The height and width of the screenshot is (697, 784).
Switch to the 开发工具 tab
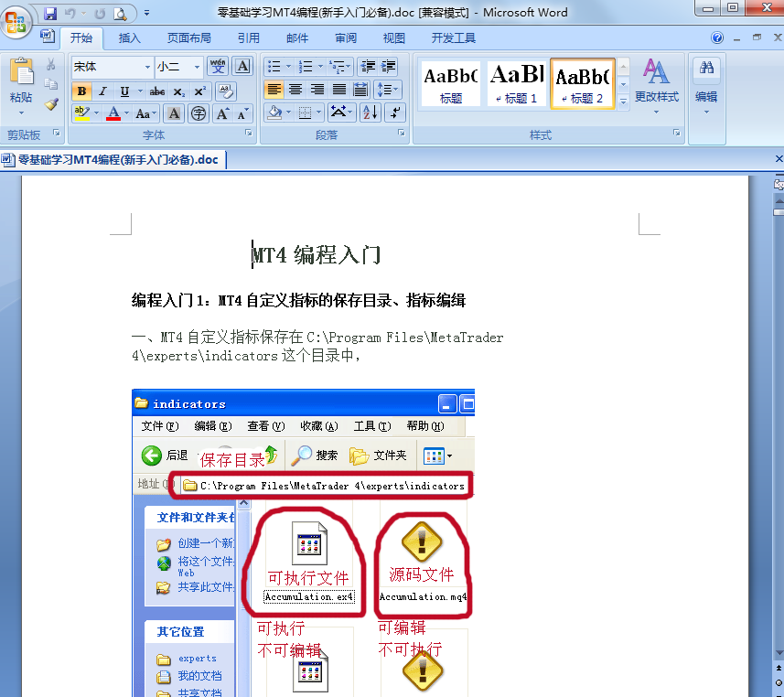[454, 38]
